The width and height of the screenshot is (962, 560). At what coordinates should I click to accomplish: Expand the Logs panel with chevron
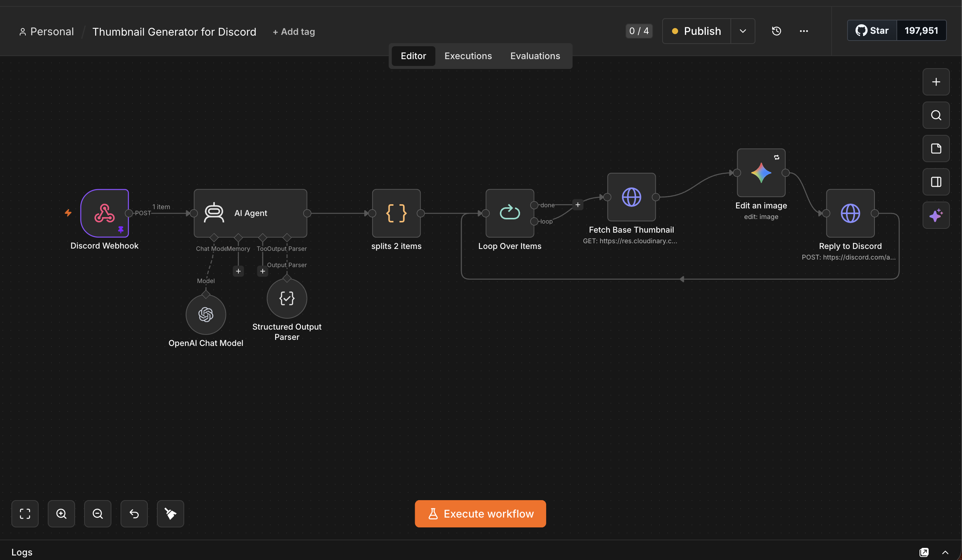[945, 552]
